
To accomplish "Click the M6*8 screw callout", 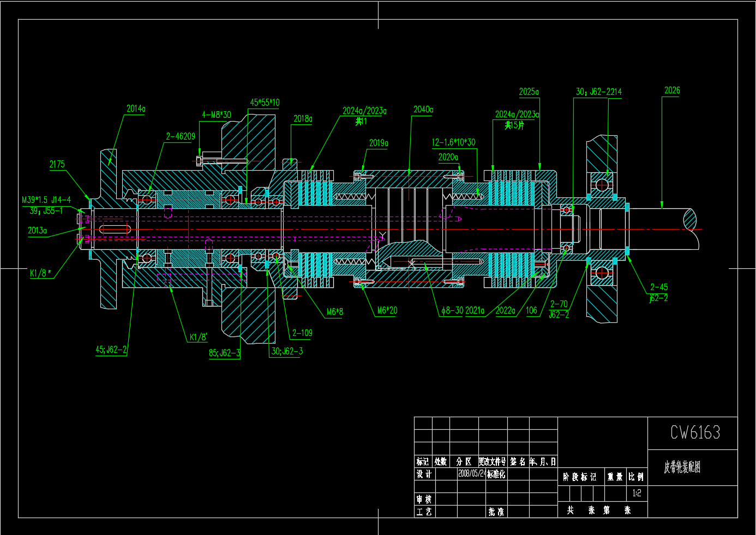I will (335, 312).
